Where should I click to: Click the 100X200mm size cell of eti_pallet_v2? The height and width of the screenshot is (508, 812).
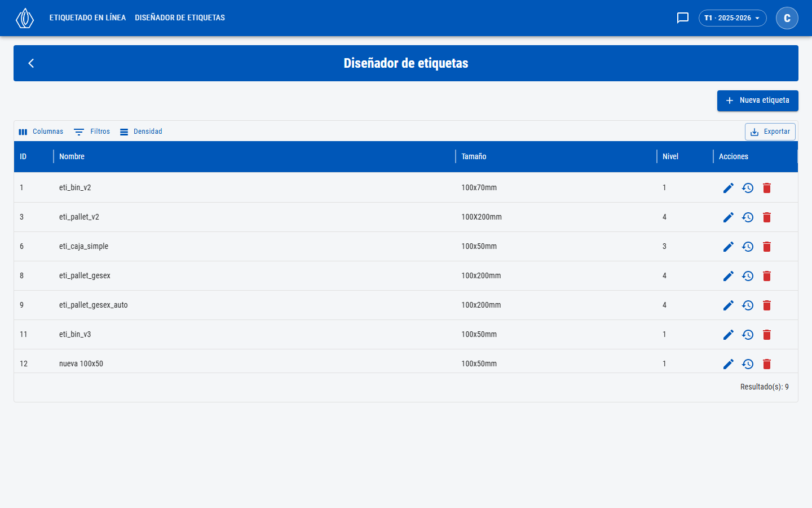556,217
